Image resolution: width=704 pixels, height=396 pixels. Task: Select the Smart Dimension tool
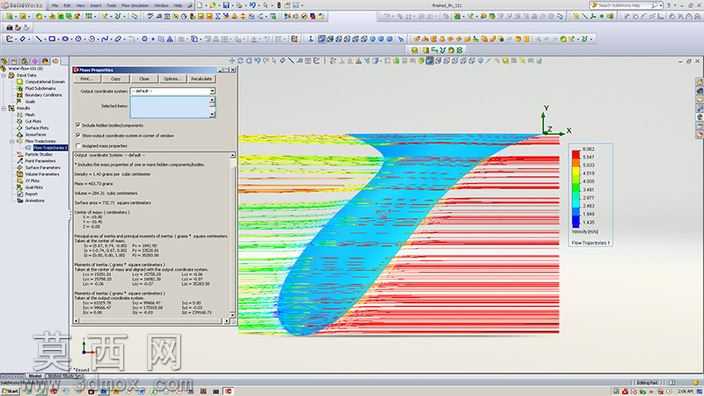coord(22,39)
